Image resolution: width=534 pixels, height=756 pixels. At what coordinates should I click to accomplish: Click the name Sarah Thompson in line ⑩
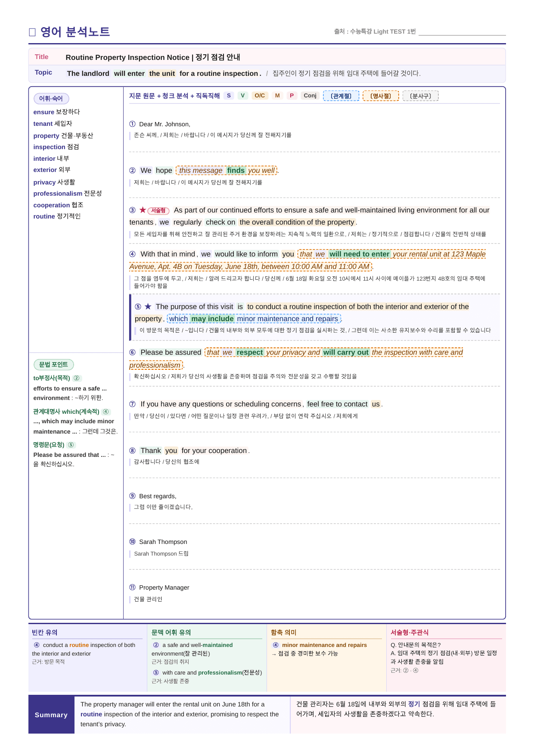coord(163,542)
